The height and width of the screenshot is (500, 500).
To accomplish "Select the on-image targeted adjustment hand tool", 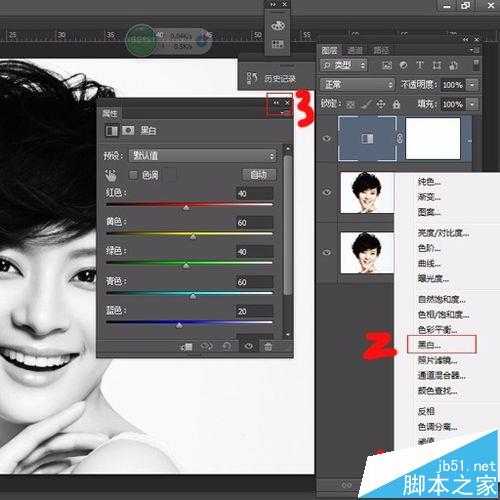I will 111,174.
